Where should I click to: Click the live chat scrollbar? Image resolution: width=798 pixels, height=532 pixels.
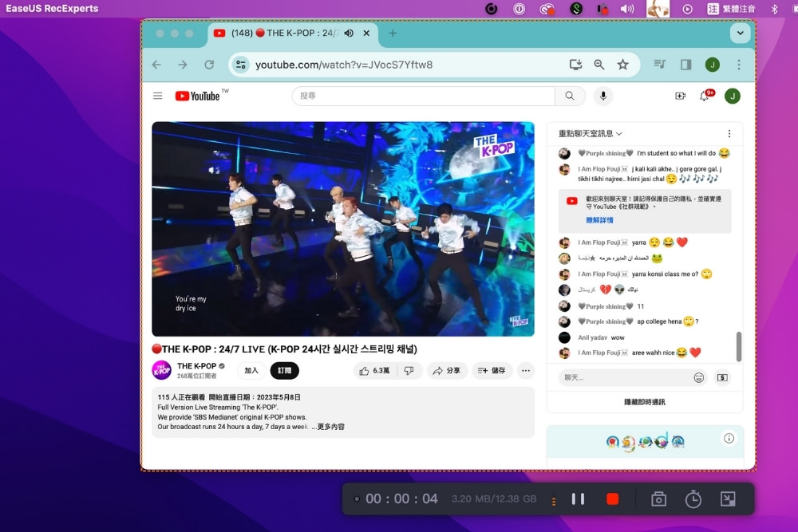738,346
